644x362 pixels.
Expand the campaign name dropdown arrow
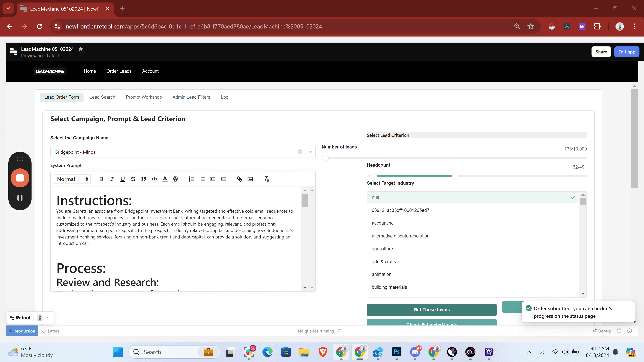[310, 152]
